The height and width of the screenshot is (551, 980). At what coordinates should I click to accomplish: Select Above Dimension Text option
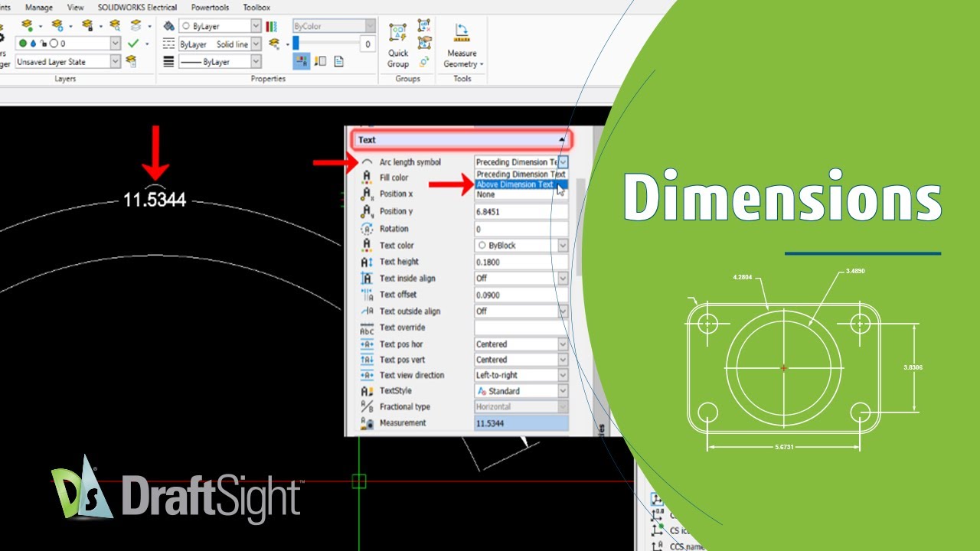coord(521,184)
